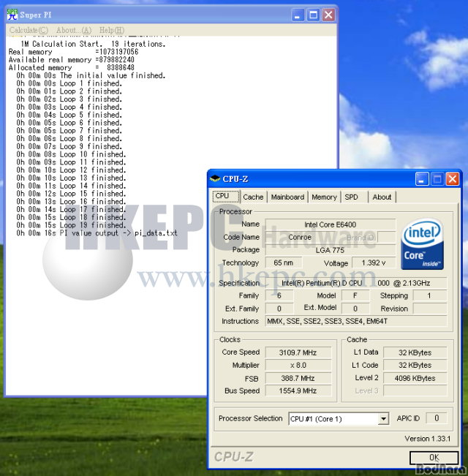Click the APIC ID value 0
468x476 pixels.
tap(437, 418)
